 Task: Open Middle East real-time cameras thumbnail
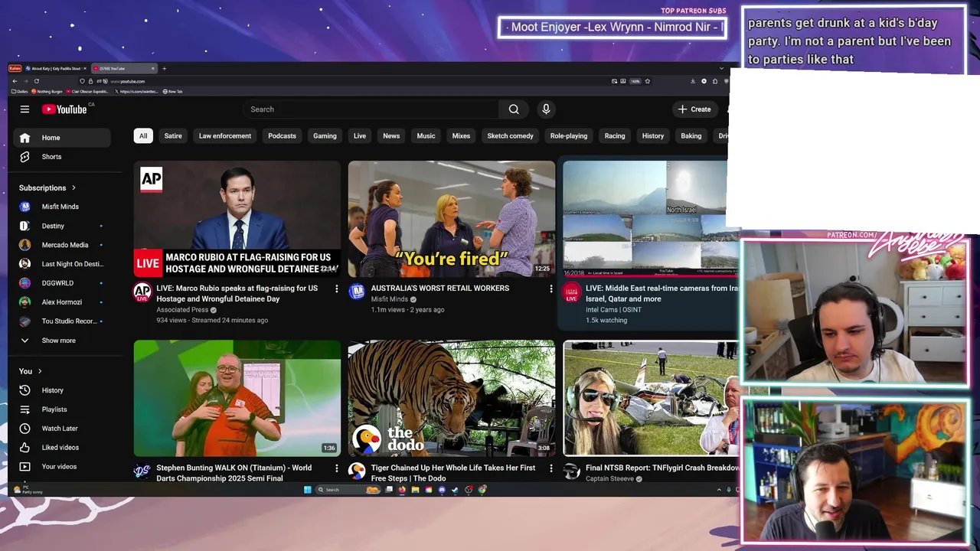(x=645, y=219)
